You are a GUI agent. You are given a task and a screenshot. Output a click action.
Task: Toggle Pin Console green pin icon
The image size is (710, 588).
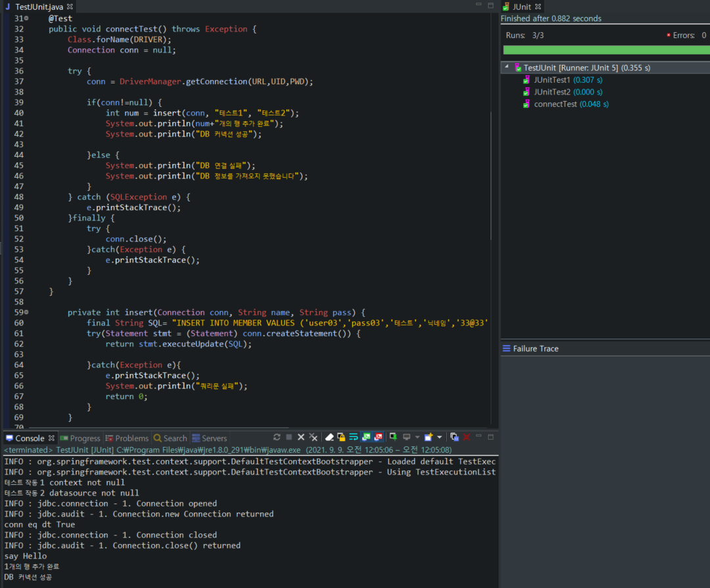tap(393, 437)
